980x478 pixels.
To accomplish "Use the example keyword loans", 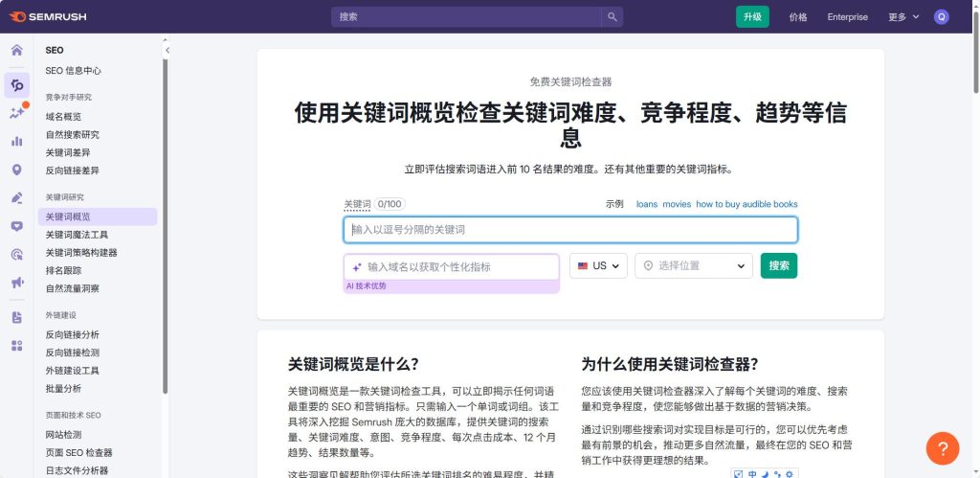I will (x=647, y=204).
